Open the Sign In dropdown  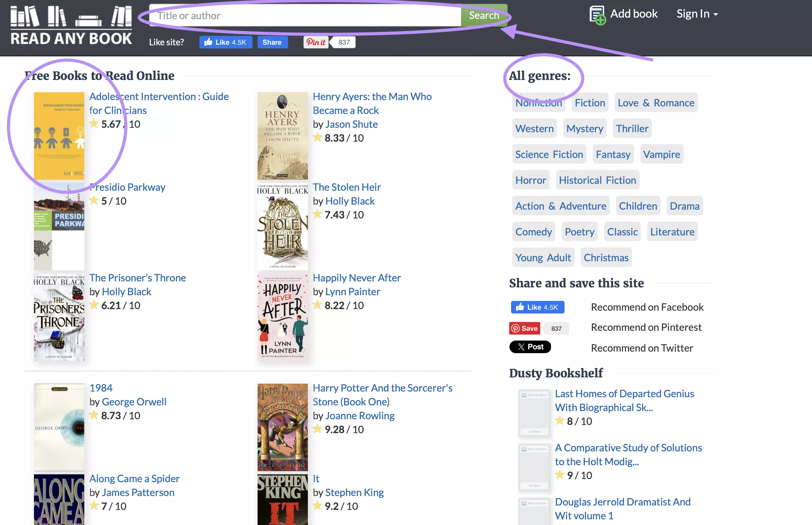[697, 14]
